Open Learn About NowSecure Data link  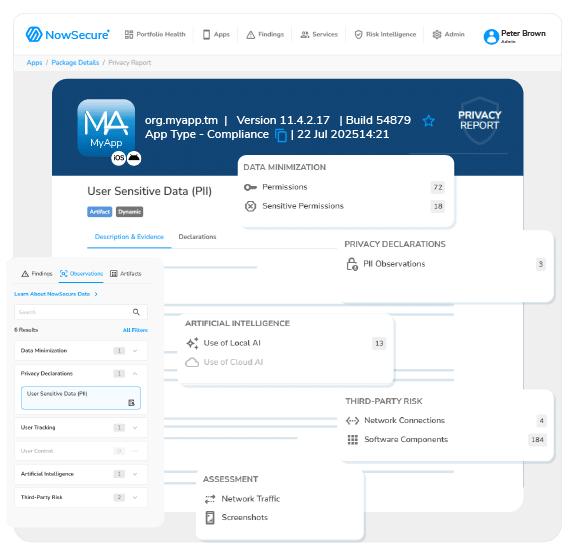[x=56, y=294]
